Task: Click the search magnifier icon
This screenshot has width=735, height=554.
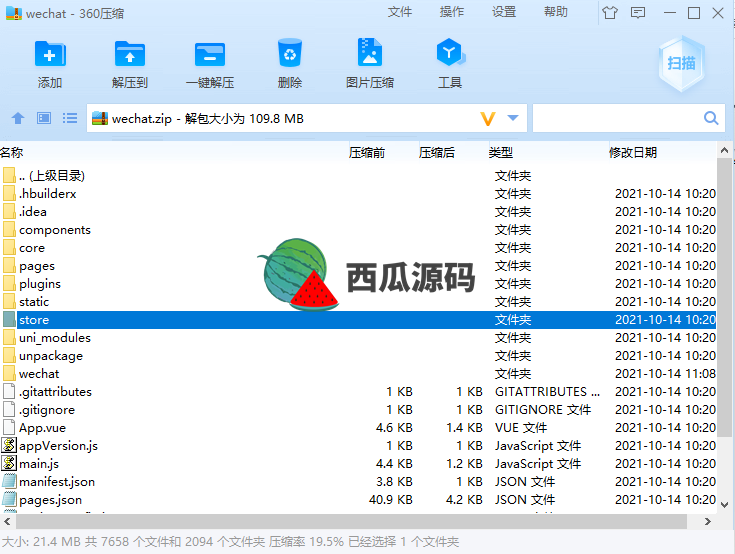Action: [x=711, y=118]
